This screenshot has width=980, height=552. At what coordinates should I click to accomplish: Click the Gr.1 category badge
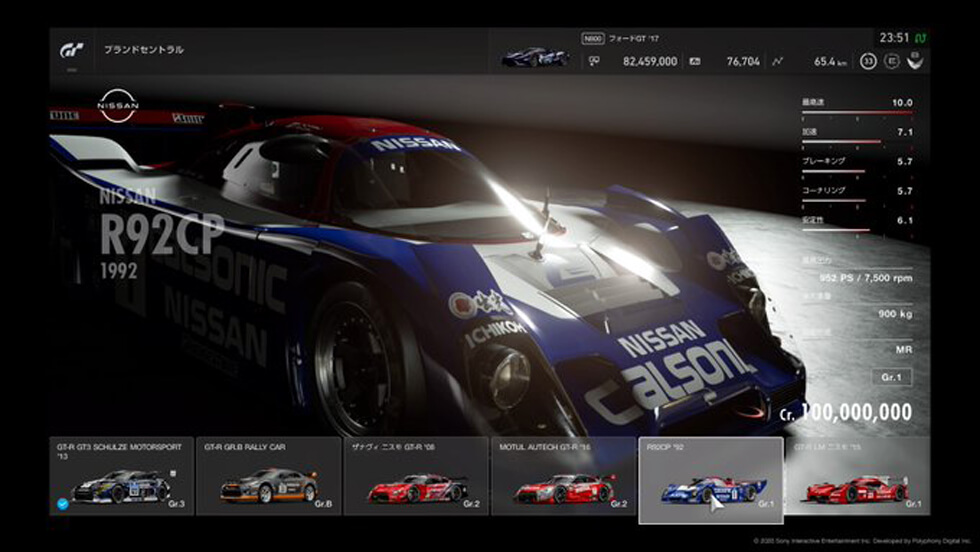(x=891, y=377)
